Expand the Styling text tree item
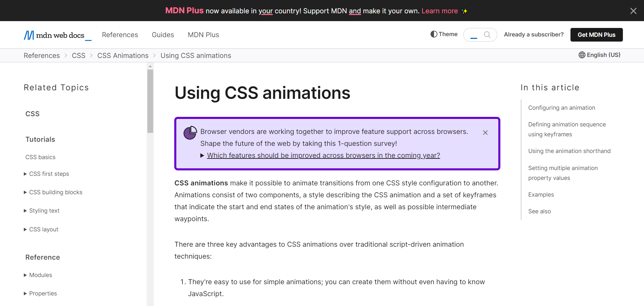 [x=26, y=211]
